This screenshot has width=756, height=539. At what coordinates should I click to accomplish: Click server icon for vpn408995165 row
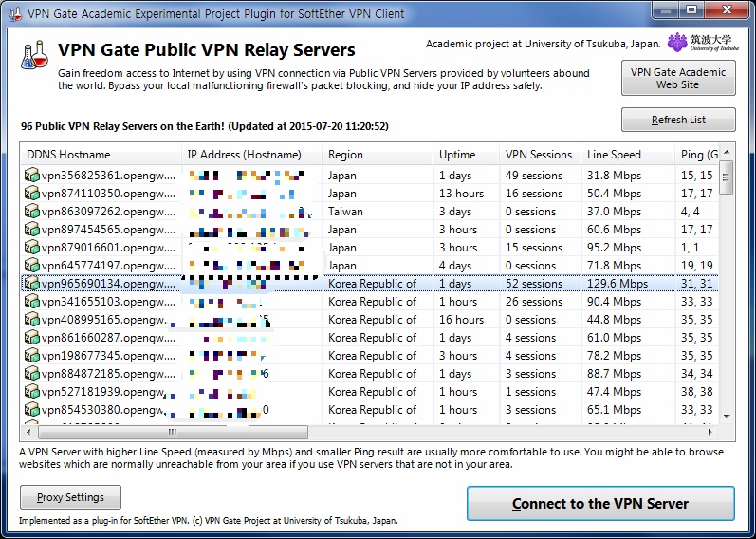point(32,320)
